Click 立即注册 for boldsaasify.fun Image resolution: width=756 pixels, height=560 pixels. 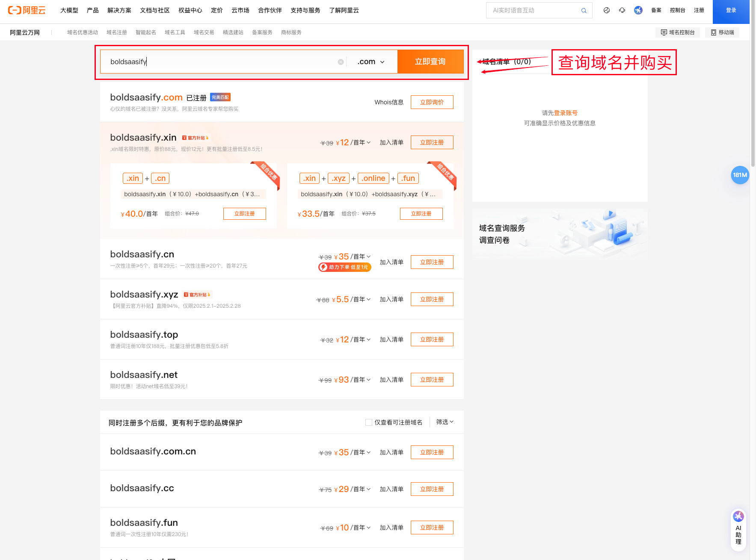[x=432, y=528]
